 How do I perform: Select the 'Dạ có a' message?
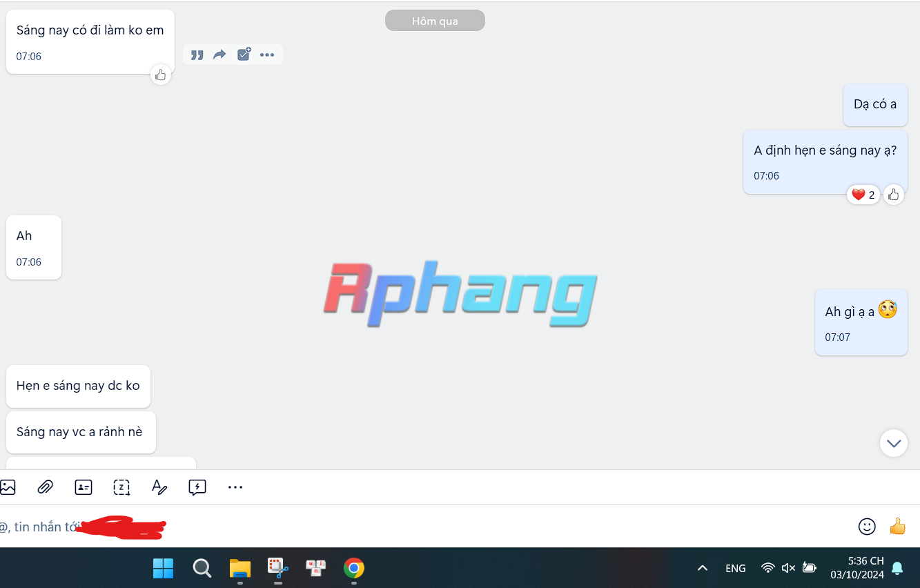pyautogui.click(x=875, y=104)
